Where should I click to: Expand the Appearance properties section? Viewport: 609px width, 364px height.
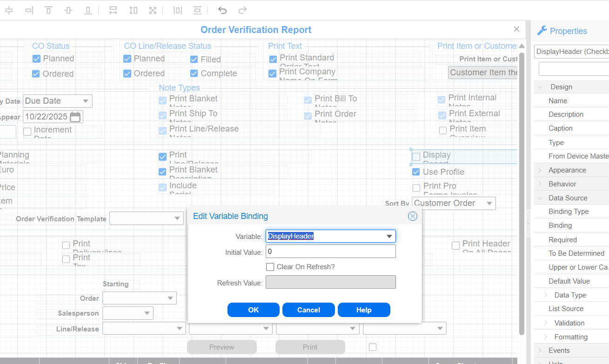click(540, 170)
